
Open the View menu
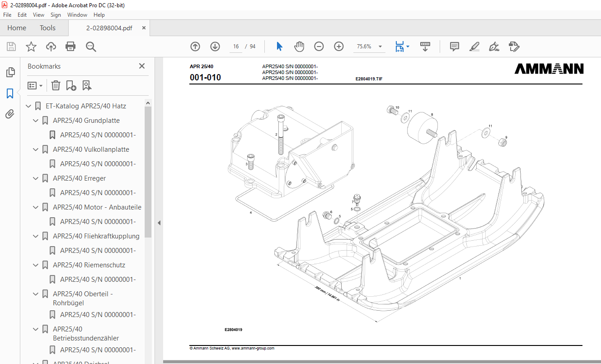[x=39, y=15]
